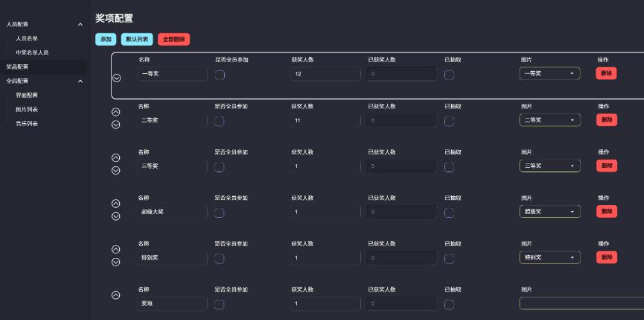Click the 添加 button
Screen dimensions: 644x320
pyautogui.click(x=106, y=39)
